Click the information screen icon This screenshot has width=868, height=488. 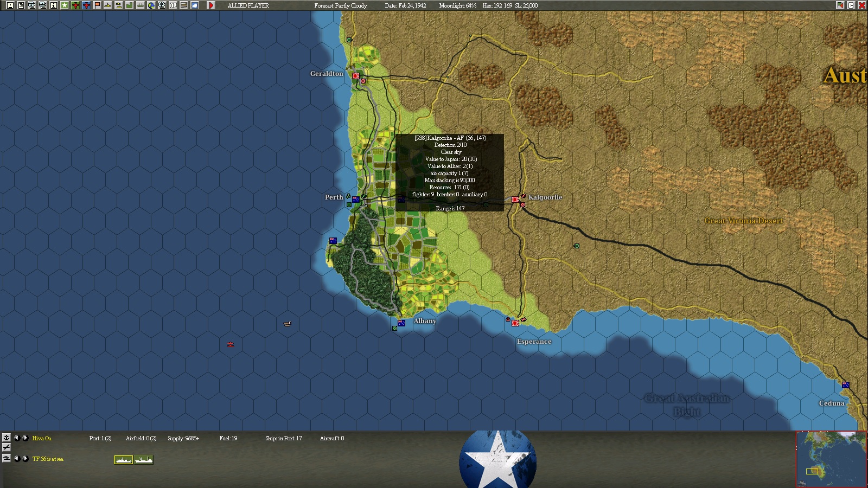(x=53, y=5)
